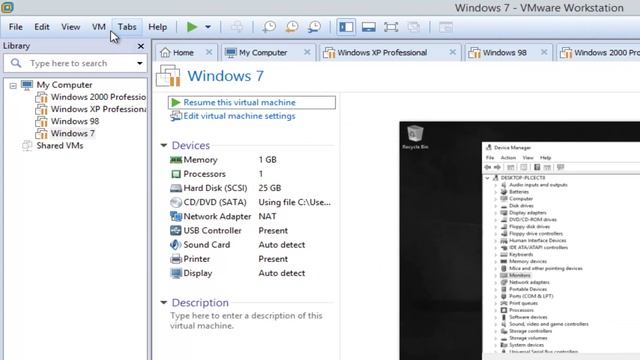The image size is (640, 360).
Task: Click the Hard Disk value 25 GB
Action: (x=269, y=188)
